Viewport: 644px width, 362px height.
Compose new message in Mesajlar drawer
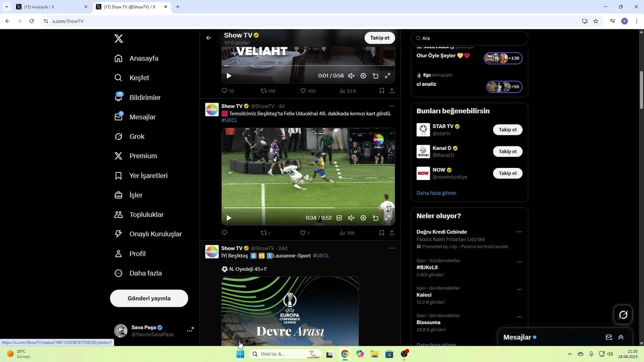(609, 337)
